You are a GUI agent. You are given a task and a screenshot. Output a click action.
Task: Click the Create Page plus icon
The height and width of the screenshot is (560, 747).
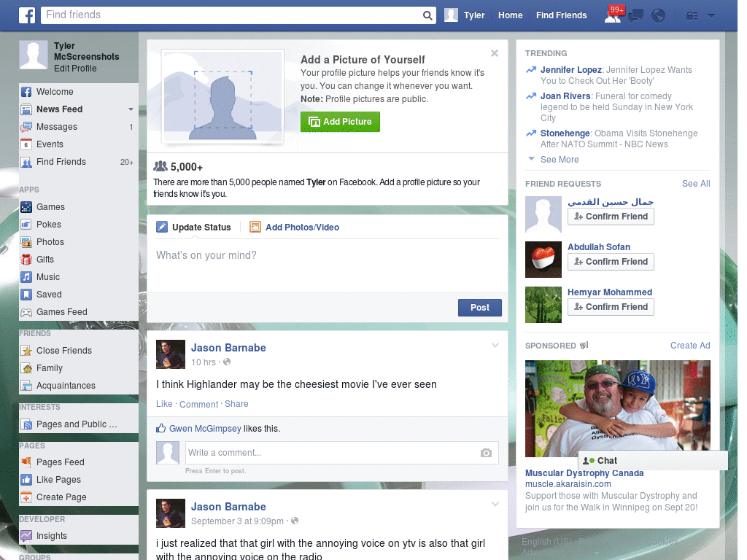coord(26,497)
